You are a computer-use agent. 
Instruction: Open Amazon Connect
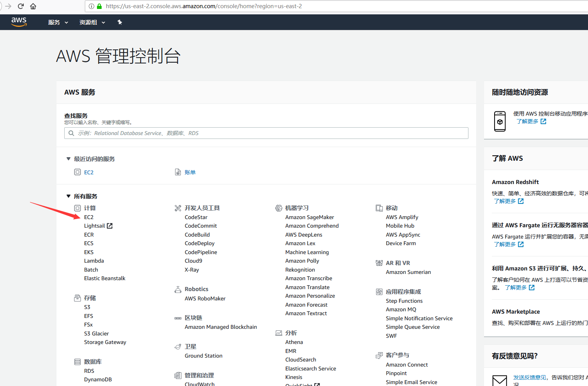tap(407, 365)
